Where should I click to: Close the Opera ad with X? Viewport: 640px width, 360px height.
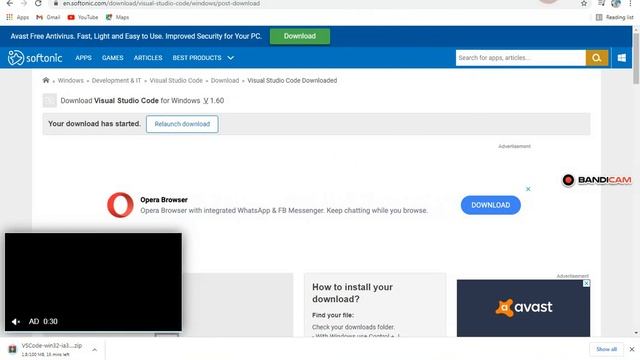[x=528, y=189]
